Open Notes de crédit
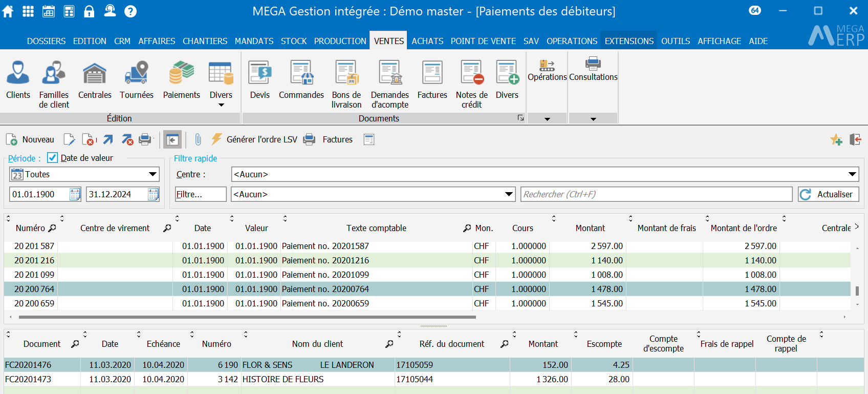 pyautogui.click(x=472, y=84)
